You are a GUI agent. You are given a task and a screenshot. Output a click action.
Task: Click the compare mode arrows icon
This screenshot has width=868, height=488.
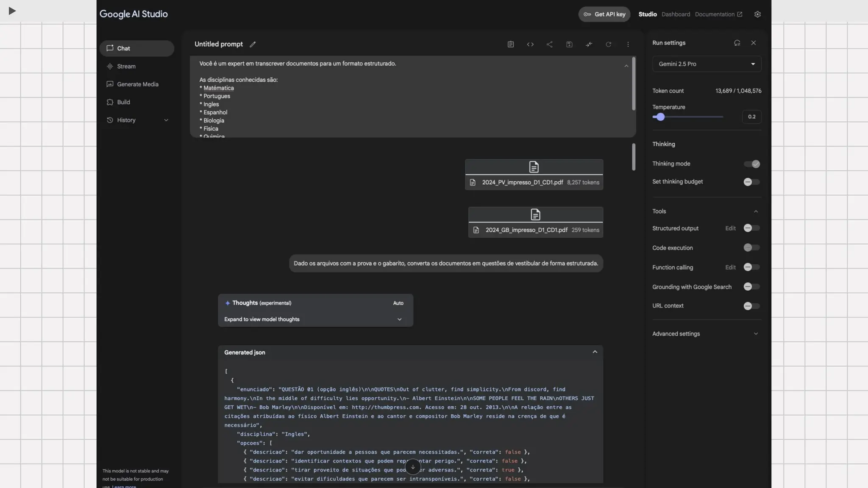point(589,44)
